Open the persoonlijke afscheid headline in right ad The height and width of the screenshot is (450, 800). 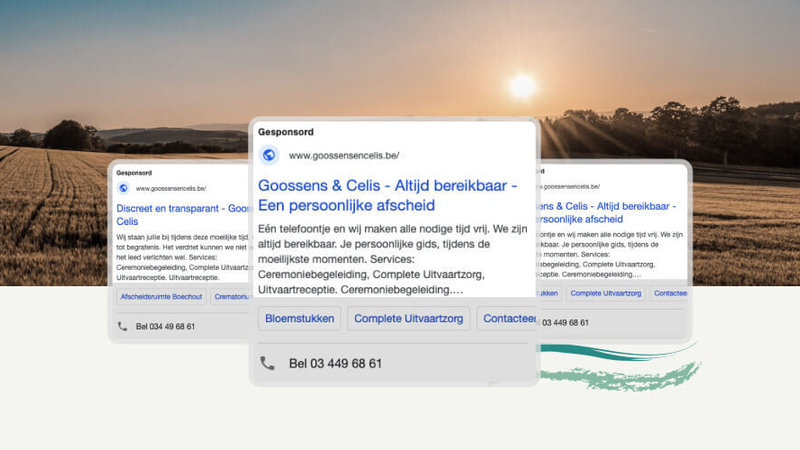point(582,218)
